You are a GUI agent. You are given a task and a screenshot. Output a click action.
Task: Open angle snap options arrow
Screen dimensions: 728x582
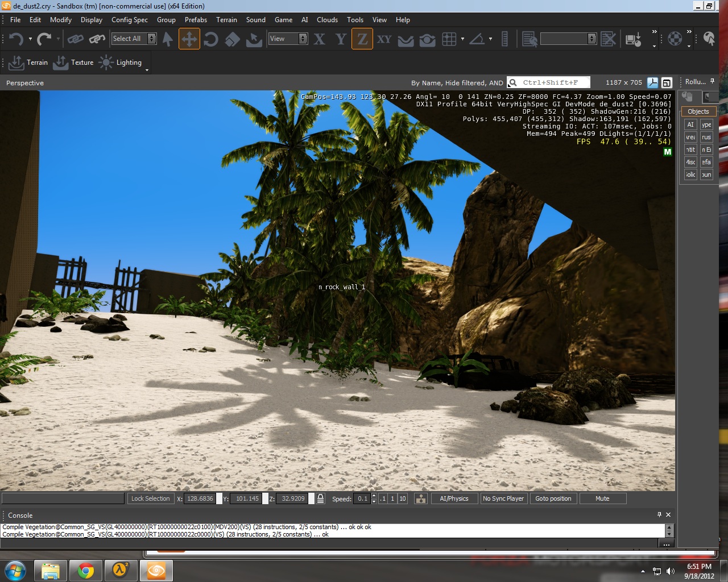click(490, 39)
